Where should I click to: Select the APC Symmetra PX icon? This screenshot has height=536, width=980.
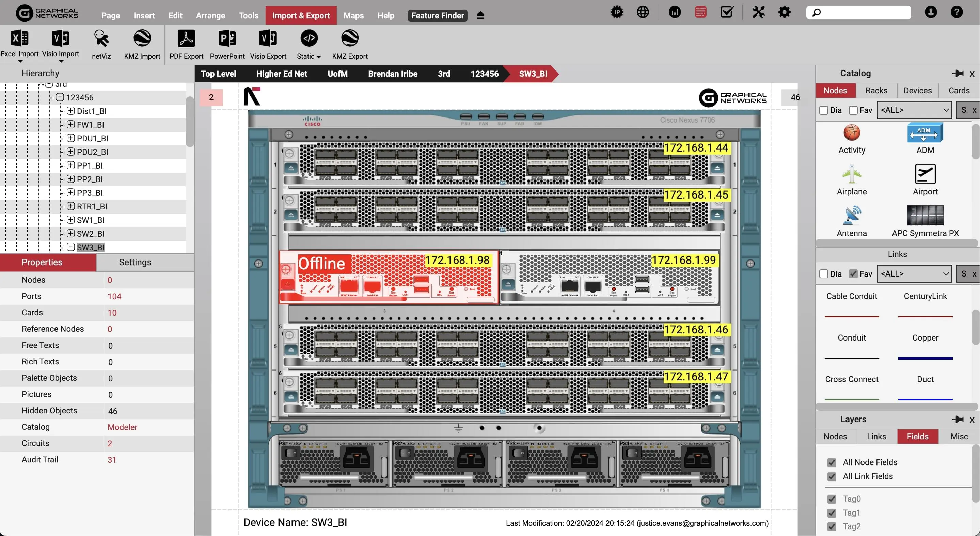click(x=925, y=216)
